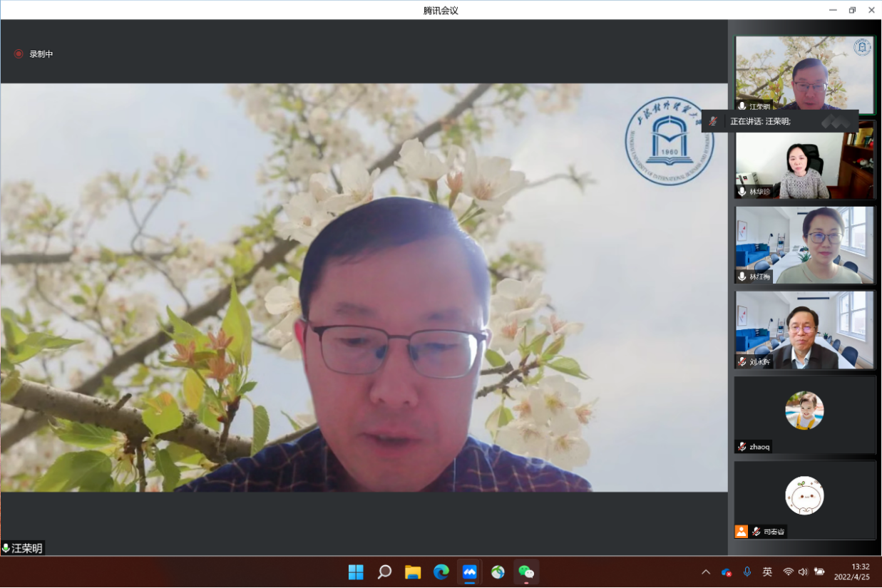Click the green round browser taskbar icon
Screen dimensions: 882x588
498,572
